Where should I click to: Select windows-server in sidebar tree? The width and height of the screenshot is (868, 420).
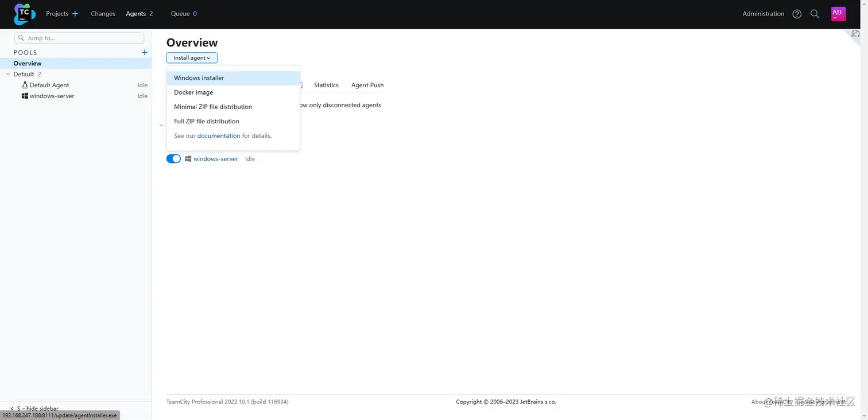52,96
